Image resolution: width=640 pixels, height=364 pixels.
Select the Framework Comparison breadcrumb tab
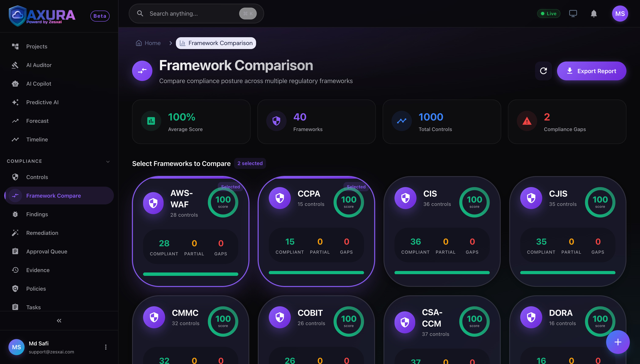[215, 43]
